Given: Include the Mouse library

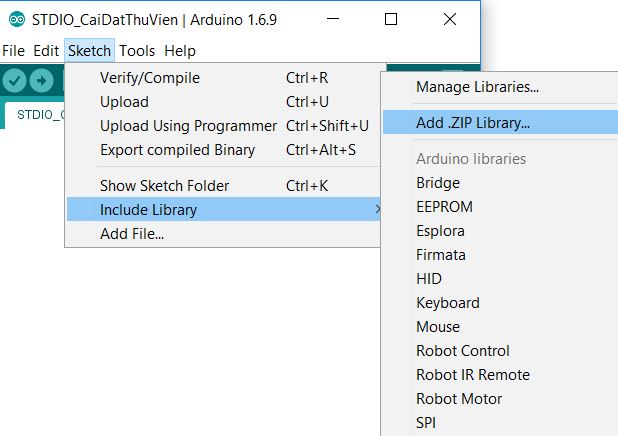Looking at the screenshot, I should tap(501, 327).
